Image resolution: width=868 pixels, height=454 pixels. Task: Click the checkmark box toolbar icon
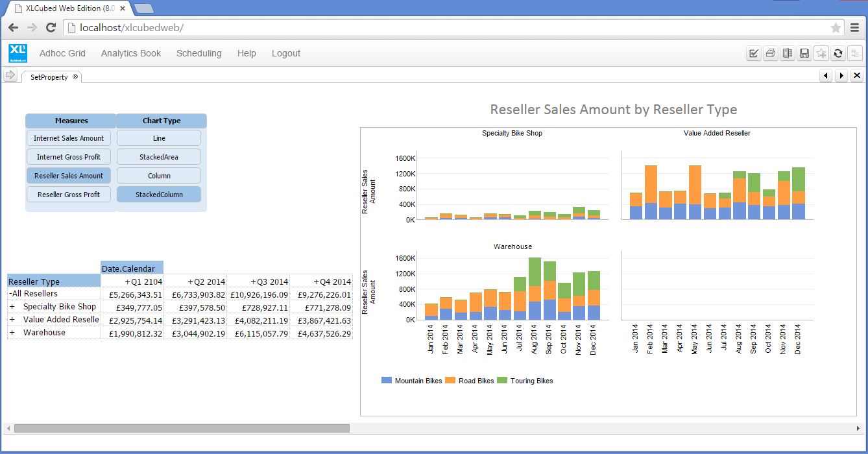point(754,54)
